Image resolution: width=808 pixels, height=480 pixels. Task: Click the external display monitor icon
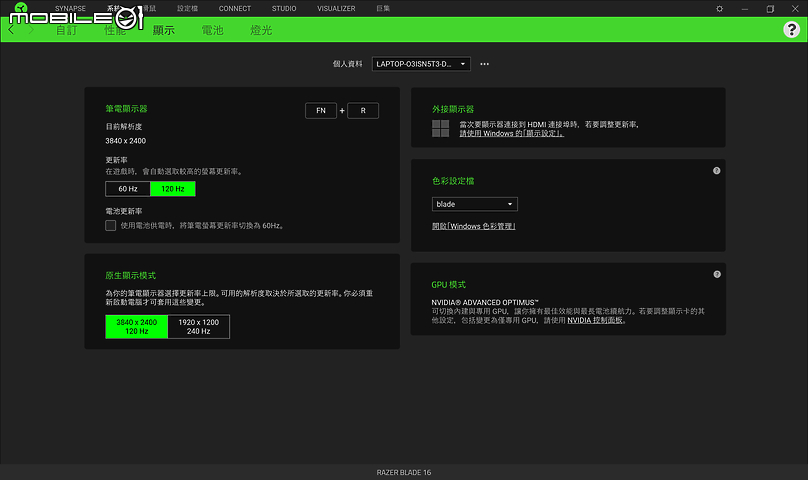440,128
